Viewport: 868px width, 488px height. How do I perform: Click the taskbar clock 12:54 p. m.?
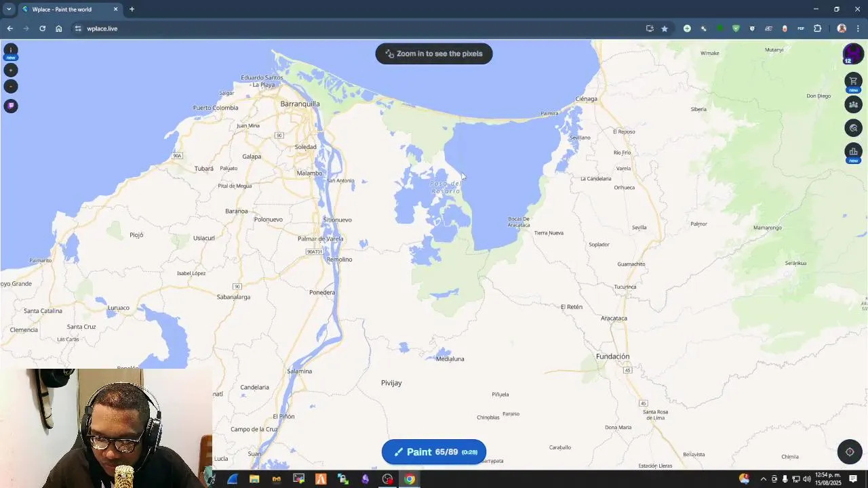pyautogui.click(x=827, y=479)
